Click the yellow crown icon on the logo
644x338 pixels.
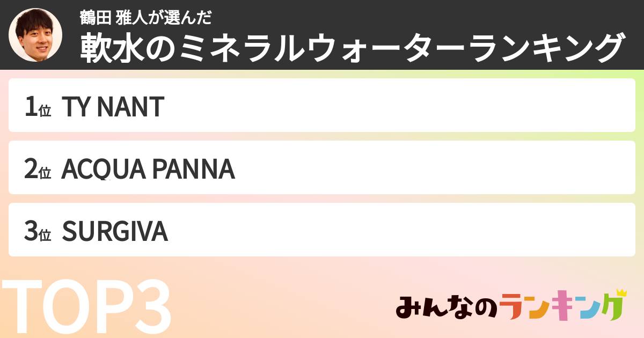[621, 293]
